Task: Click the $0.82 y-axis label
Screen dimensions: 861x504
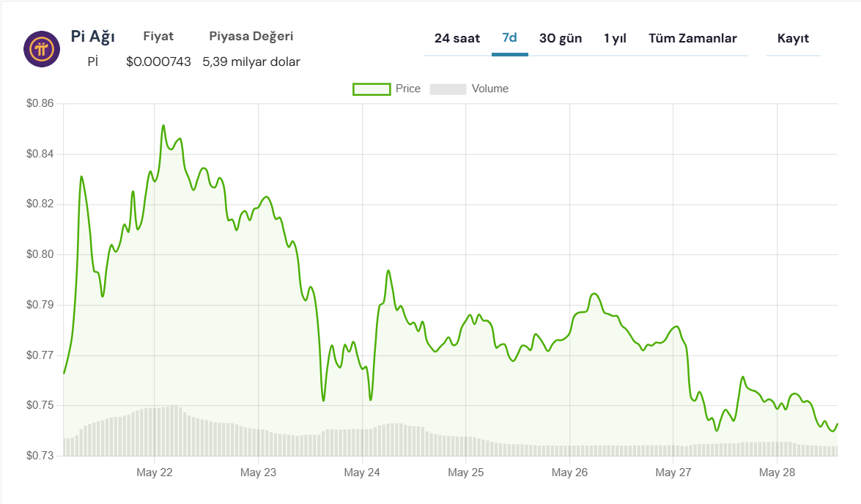Action: click(40, 204)
